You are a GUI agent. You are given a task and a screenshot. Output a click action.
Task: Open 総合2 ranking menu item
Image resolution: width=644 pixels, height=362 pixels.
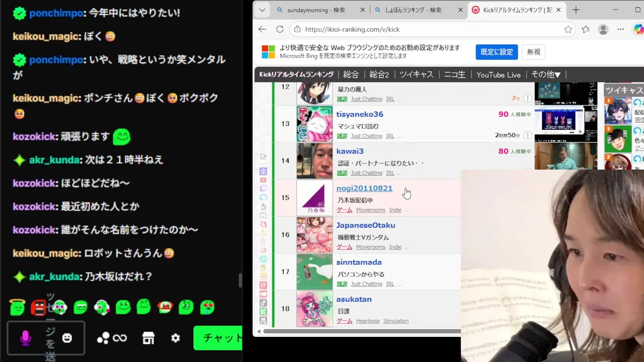click(x=379, y=74)
